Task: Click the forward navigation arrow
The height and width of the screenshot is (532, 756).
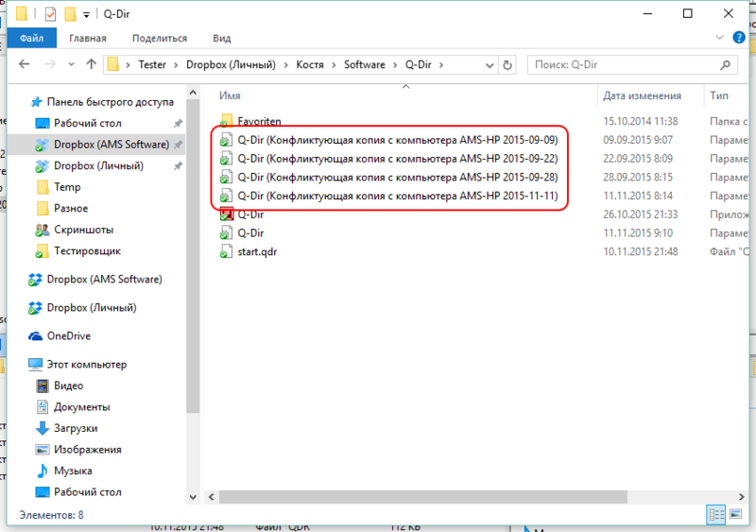Action: 50,64
